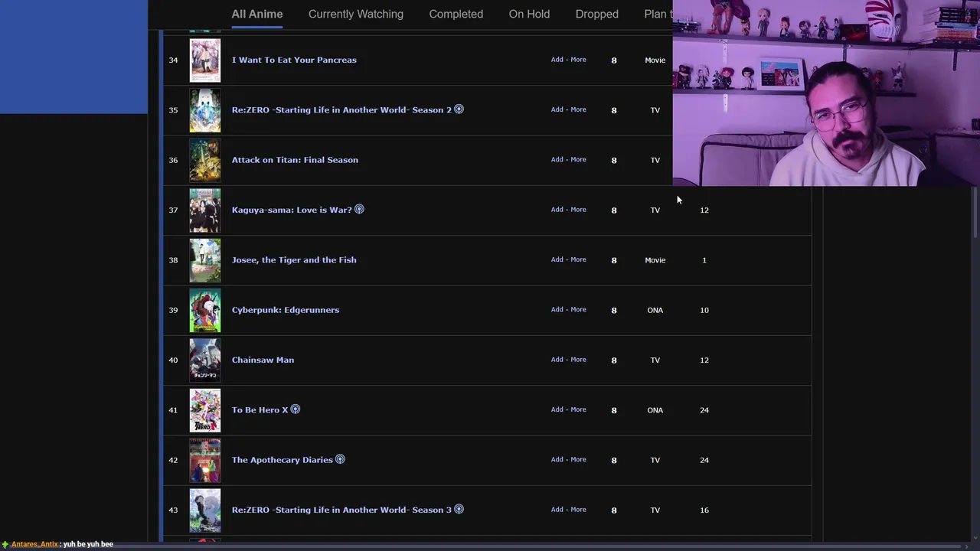Screen dimensions: 980x551
Task: Open Re:ZERO Season 2 title link
Action: [341, 110]
